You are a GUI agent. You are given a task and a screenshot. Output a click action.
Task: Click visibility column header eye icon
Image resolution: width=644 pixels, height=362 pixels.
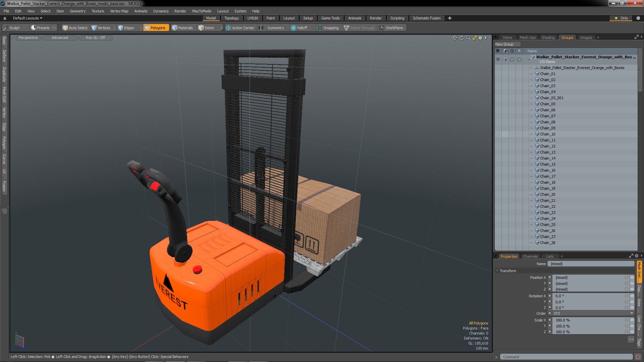click(498, 51)
